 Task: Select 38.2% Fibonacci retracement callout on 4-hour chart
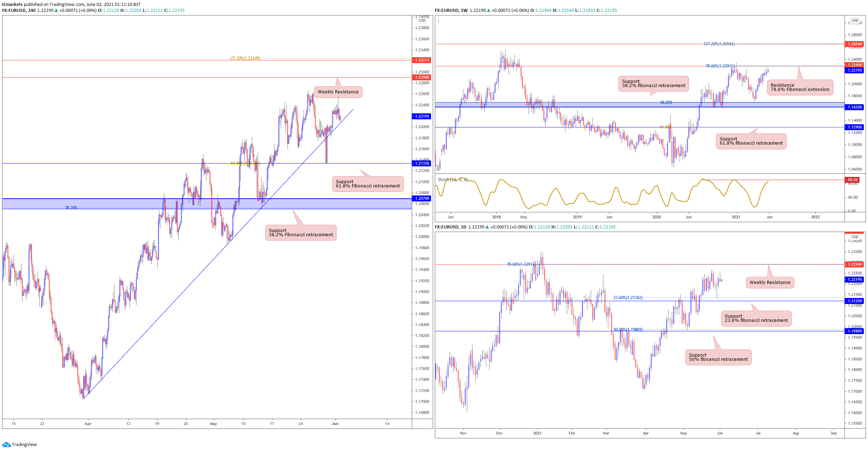(301, 233)
